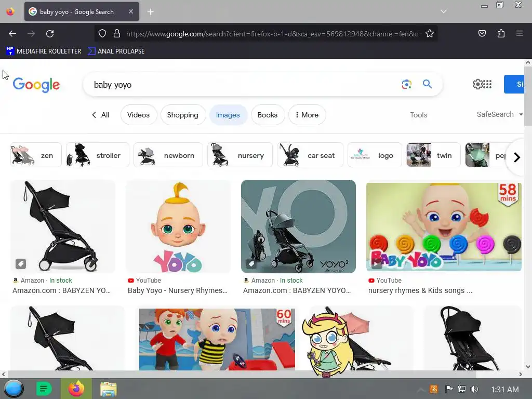Open a new tab with plus
Viewport: 532px width, 399px height.
pyautogui.click(x=150, y=12)
